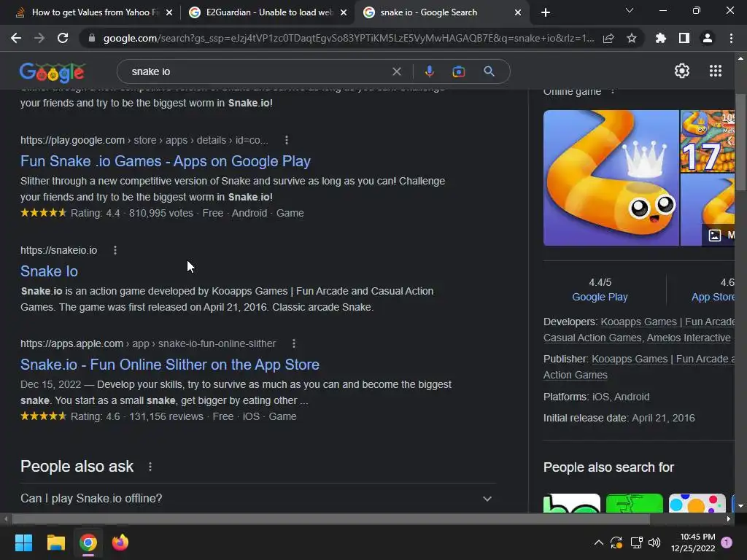Click the Amelos Interactive developer link

(x=689, y=338)
